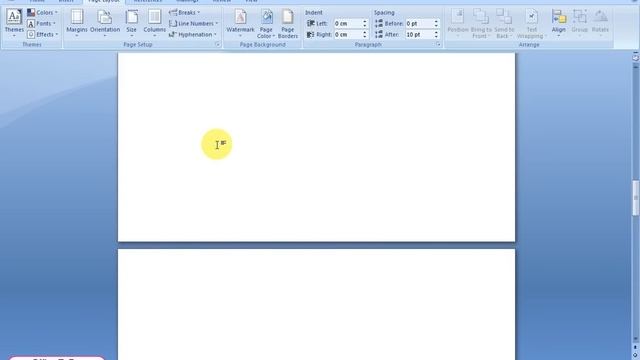Open the Margins menu
640x360 pixels.
coord(77,23)
